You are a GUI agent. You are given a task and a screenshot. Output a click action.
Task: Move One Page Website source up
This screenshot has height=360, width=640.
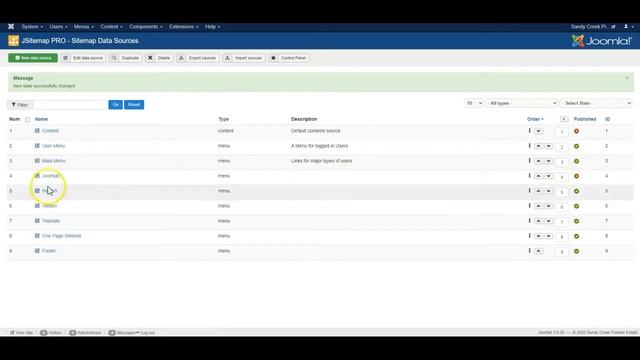pos(538,236)
